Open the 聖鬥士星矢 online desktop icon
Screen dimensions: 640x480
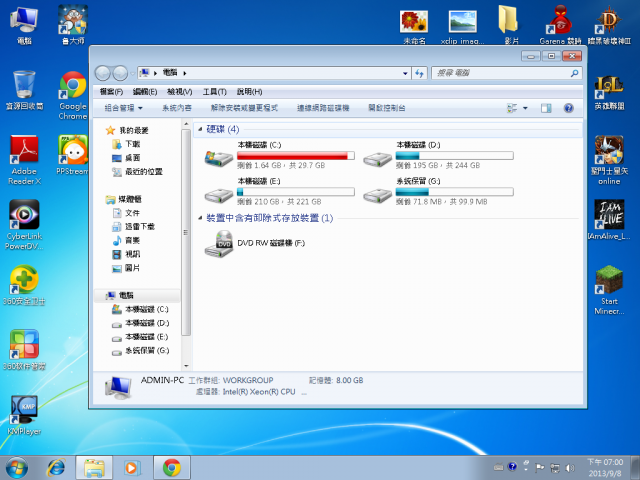tap(609, 160)
